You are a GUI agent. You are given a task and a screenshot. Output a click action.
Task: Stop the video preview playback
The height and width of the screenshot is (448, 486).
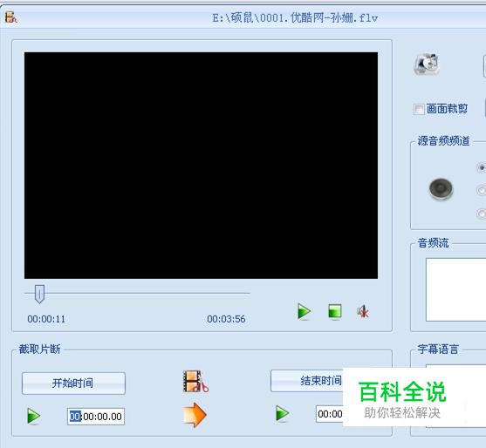335,311
